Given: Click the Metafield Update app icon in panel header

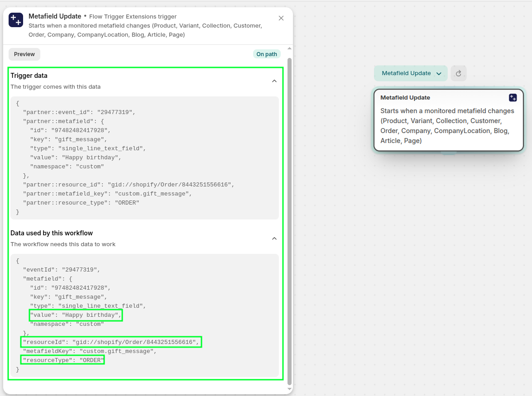Looking at the screenshot, I should 16,20.
